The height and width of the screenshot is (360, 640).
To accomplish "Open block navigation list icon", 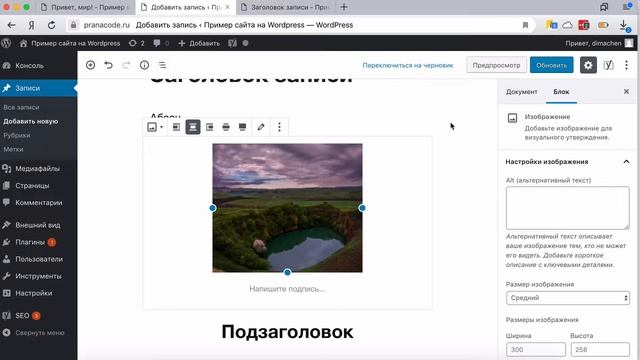I will click(x=162, y=65).
